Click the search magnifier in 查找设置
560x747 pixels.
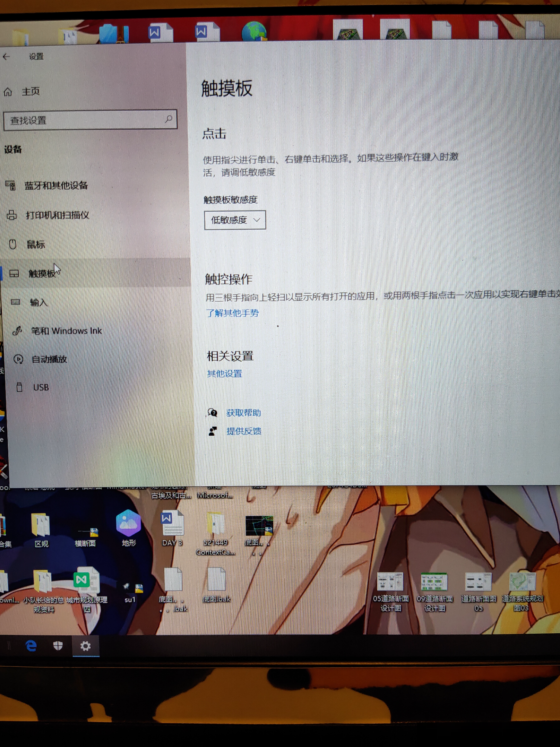point(169,119)
